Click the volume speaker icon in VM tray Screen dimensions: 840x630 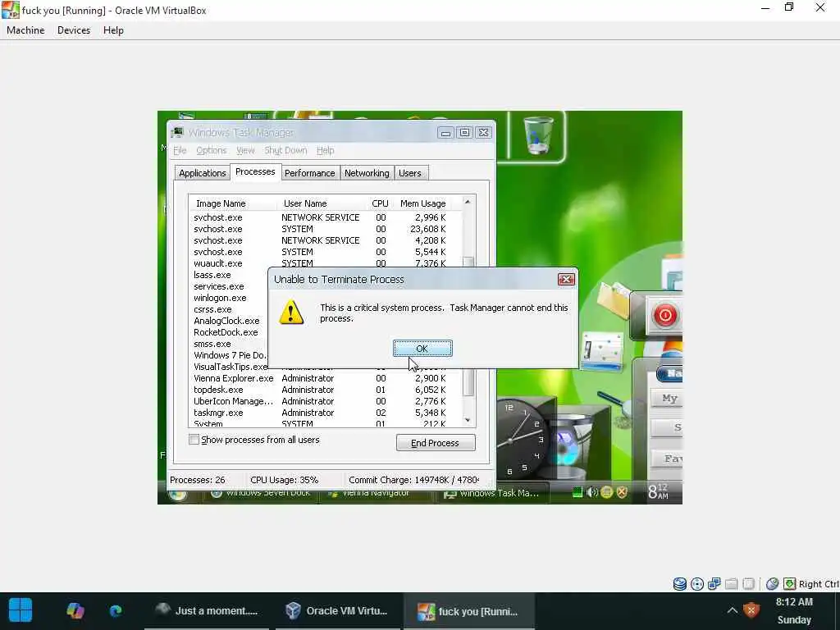[592, 492]
